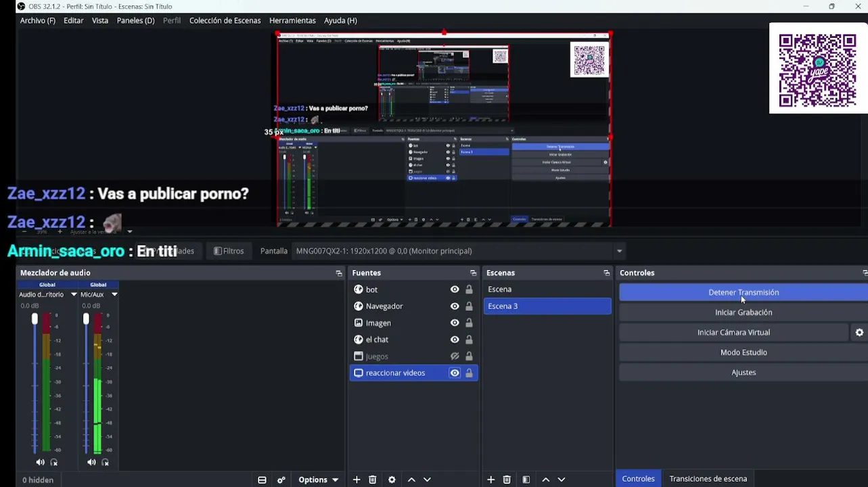This screenshot has width=868, height=487.
Task: Open the Paneles menu
Action: point(135,20)
